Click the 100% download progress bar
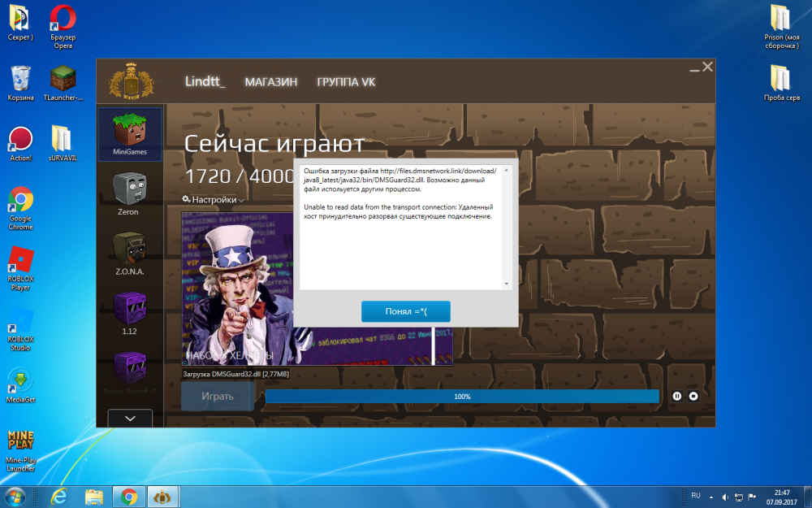The image size is (812, 508). [462, 396]
